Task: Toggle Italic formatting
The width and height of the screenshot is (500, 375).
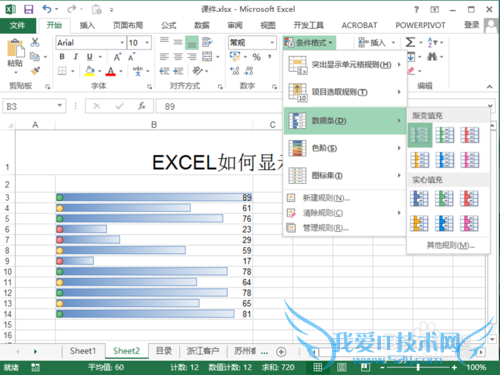Action: click(76, 57)
